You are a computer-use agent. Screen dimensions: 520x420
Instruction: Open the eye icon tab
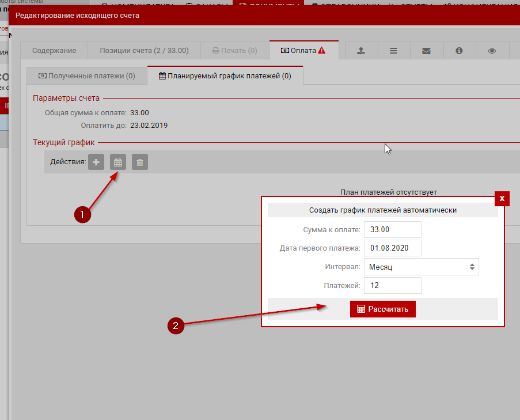[x=492, y=51]
